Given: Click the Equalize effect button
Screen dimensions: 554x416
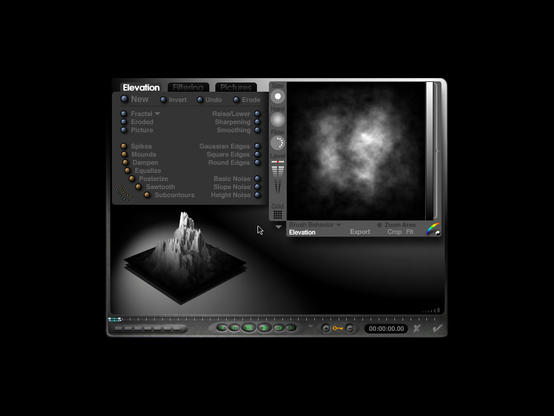Looking at the screenshot, I should coord(128,170).
